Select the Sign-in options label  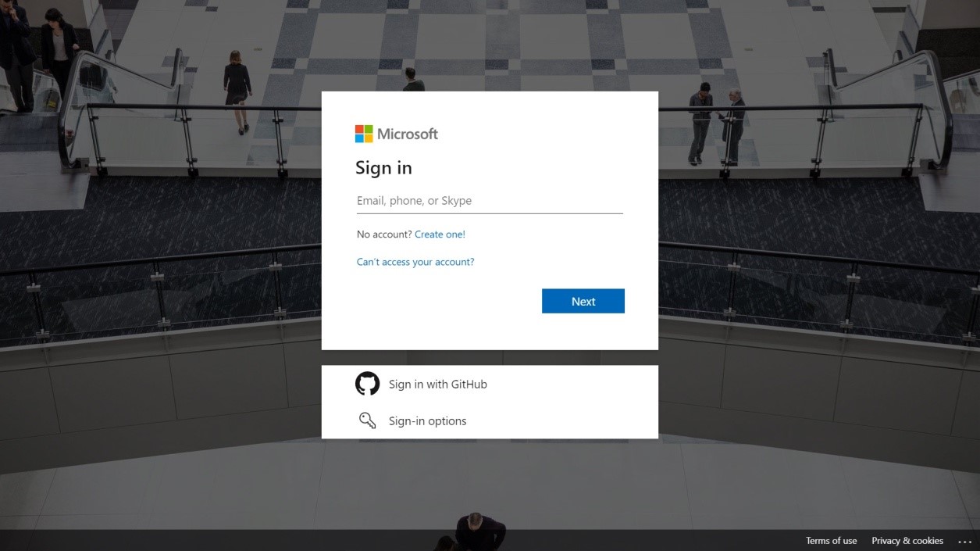click(x=428, y=420)
